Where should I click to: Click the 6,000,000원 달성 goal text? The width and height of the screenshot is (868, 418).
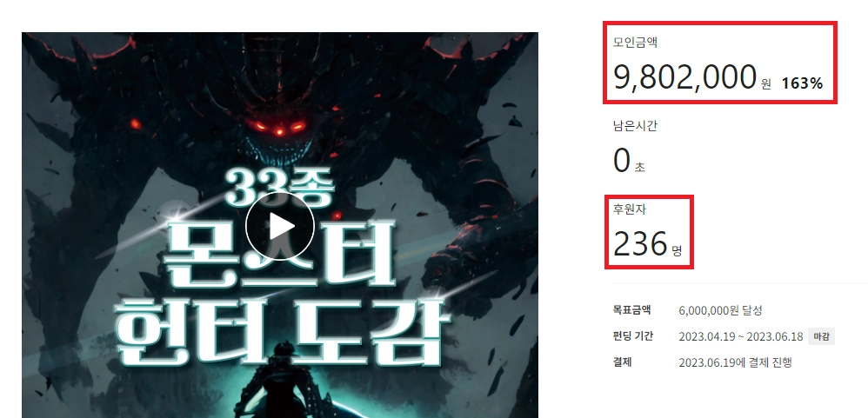point(720,310)
